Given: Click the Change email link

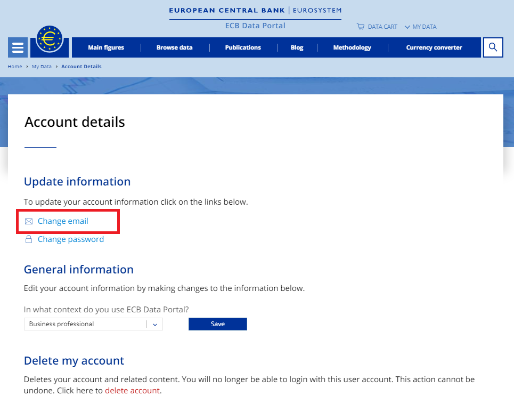Looking at the screenshot, I should [x=62, y=221].
